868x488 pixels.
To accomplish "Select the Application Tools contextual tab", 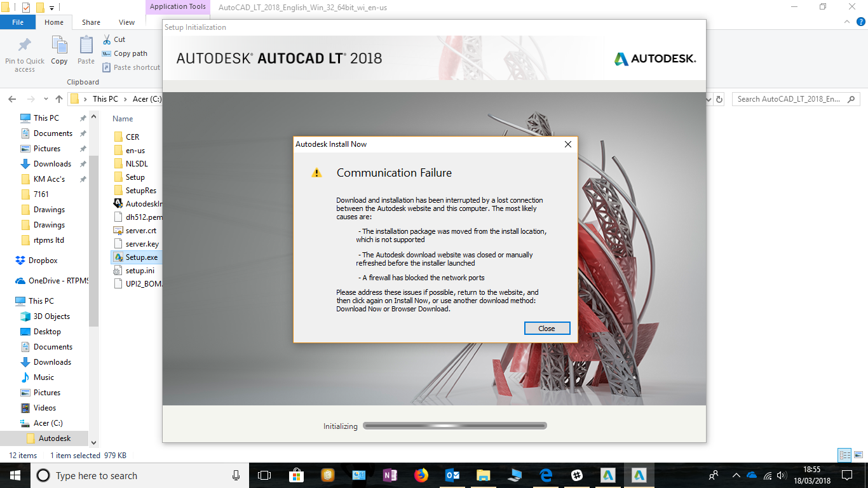I will click(178, 7).
